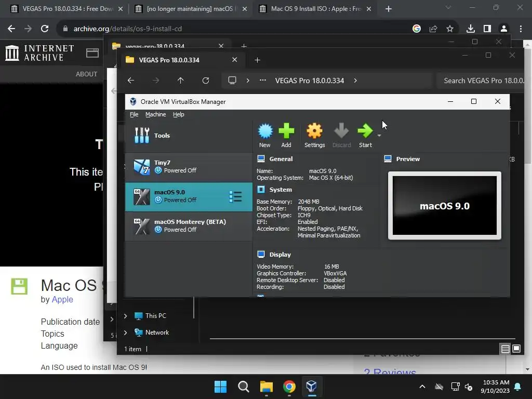Go up one folder in Explorer
532x399 pixels.
[180, 81]
